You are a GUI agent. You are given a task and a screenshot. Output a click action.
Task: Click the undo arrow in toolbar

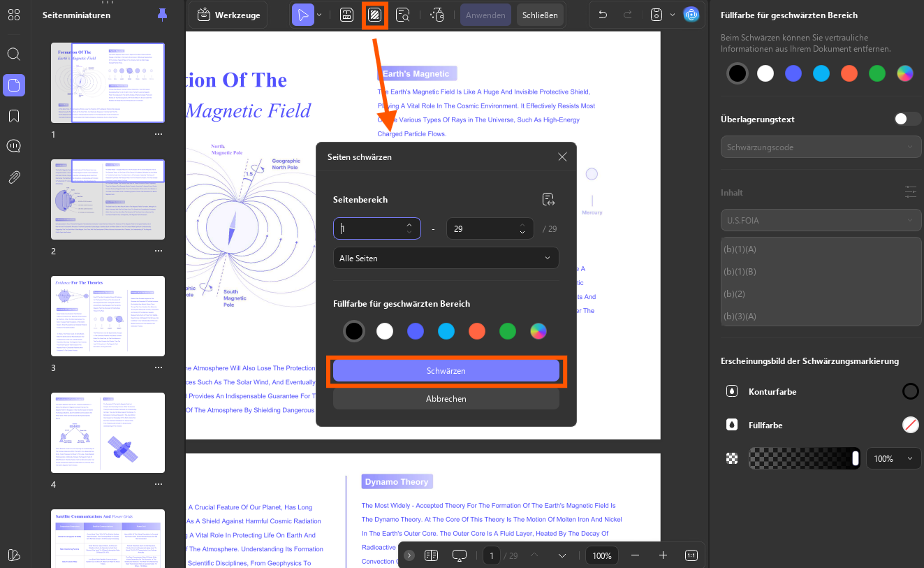tap(603, 15)
